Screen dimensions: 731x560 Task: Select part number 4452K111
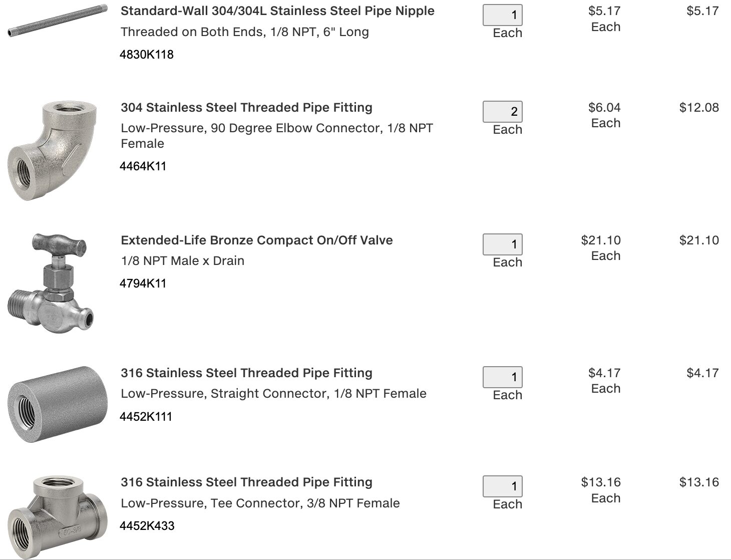(146, 417)
